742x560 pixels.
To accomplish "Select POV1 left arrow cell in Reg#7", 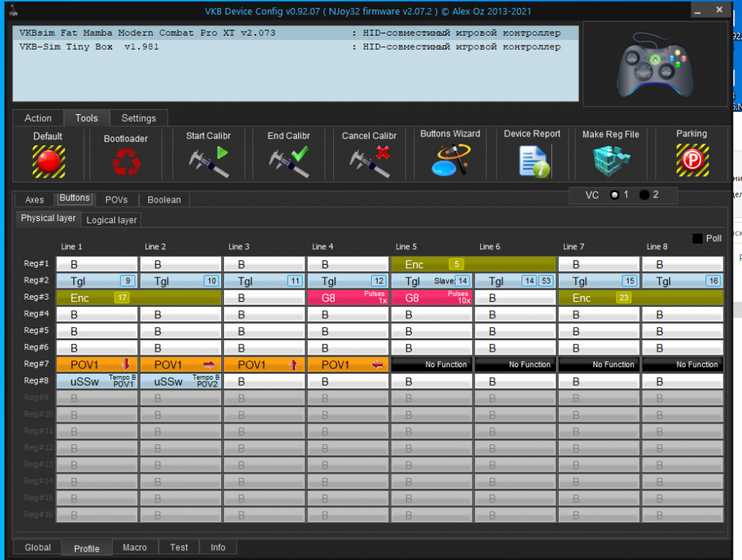I will 348,365.
